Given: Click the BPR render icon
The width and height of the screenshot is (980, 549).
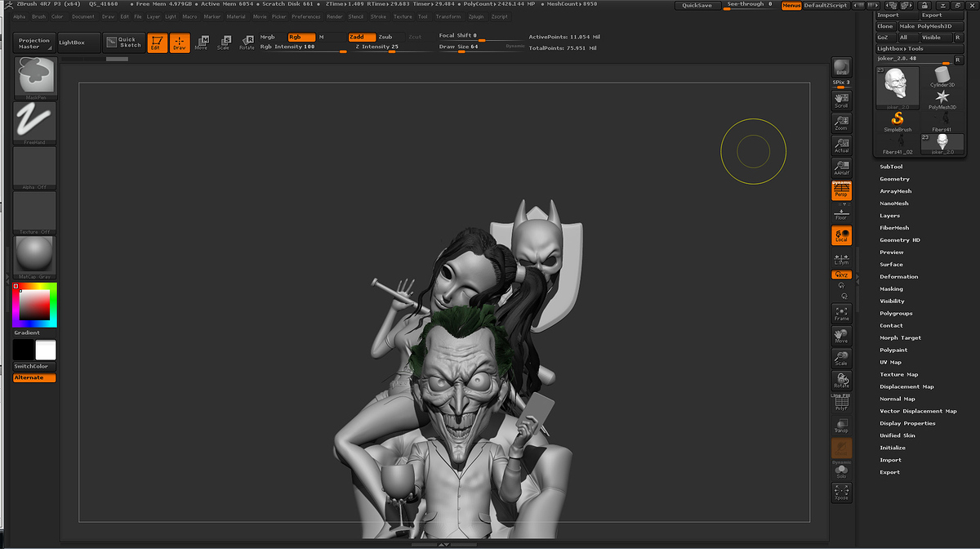Looking at the screenshot, I should (x=841, y=68).
